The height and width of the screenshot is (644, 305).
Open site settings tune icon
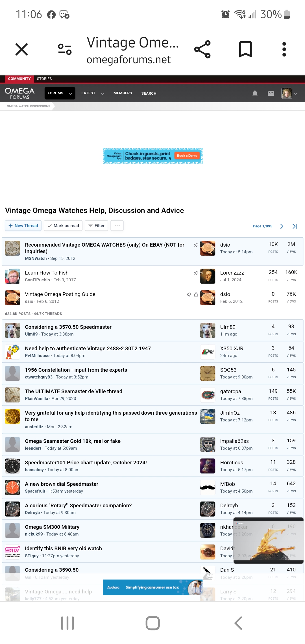point(65,49)
